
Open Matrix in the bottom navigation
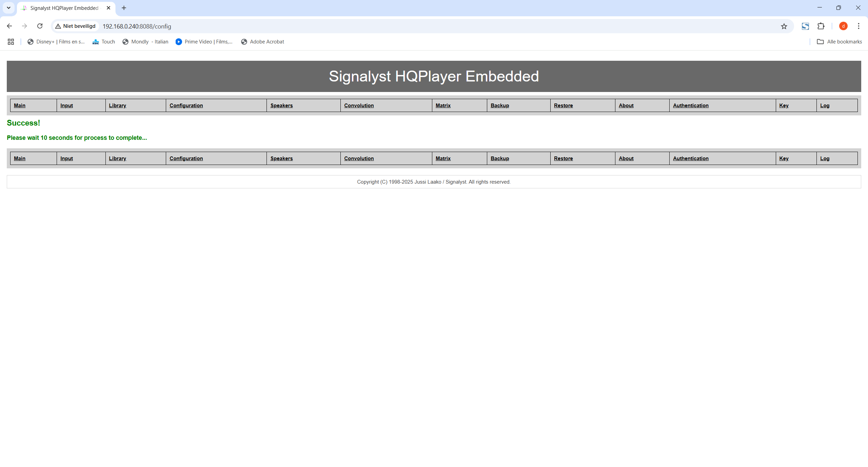coord(443,158)
